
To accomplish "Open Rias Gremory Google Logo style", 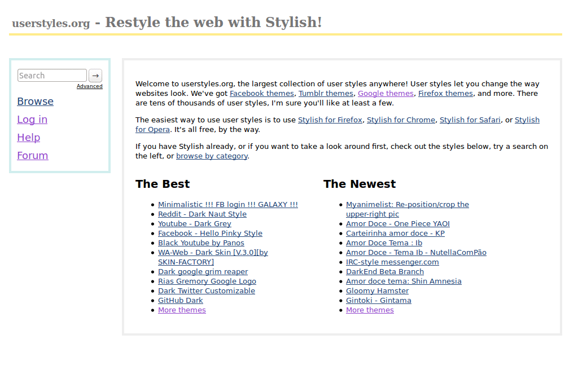I will pyautogui.click(x=207, y=281).
